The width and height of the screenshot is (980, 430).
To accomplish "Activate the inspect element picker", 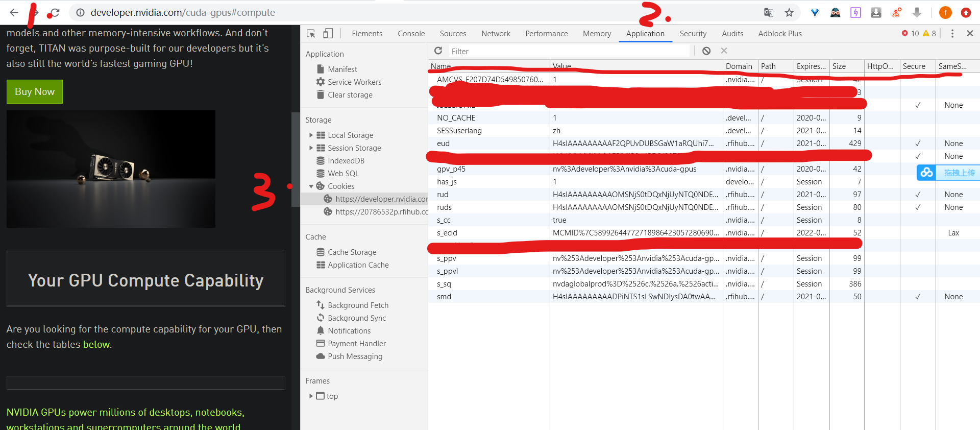I will (311, 34).
